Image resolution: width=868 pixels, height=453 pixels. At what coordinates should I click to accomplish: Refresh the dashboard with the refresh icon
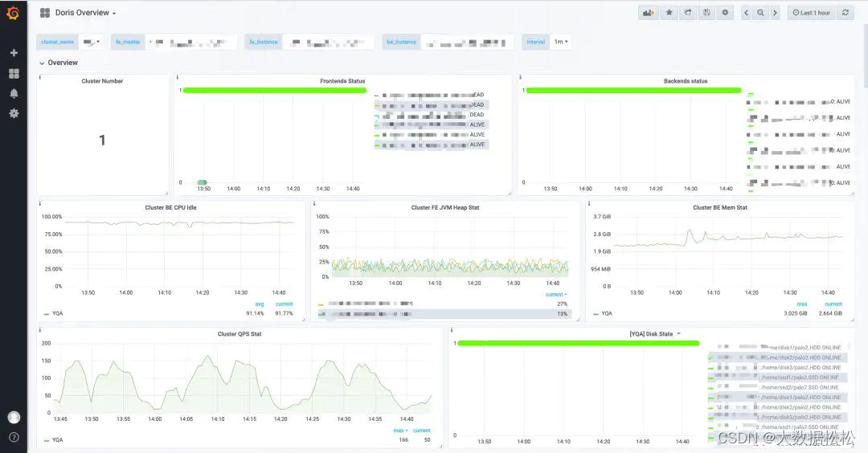845,13
